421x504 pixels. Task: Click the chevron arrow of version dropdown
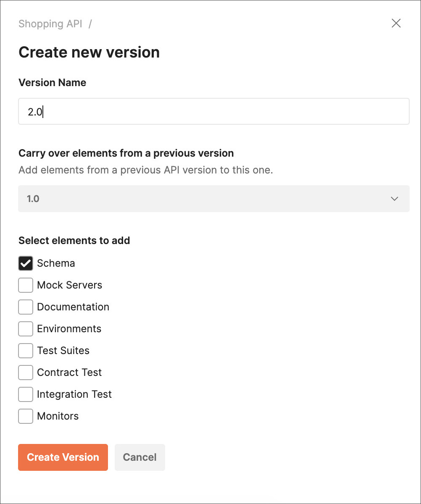click(394, 199)
